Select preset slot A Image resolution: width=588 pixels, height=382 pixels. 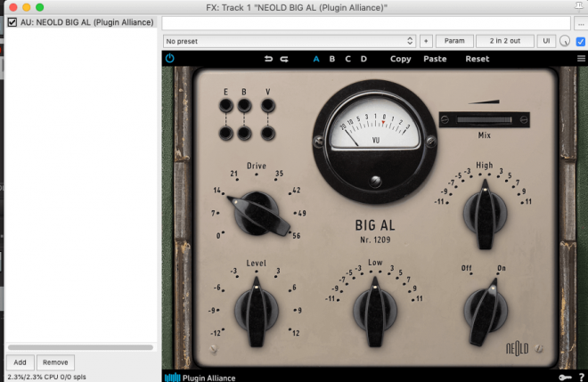[x=316, y=59]
